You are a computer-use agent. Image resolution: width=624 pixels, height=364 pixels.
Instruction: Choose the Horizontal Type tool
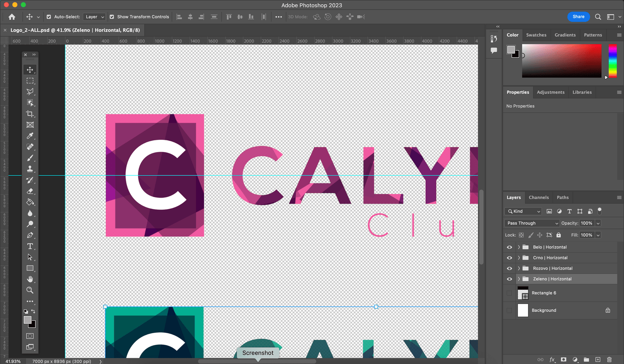coord(30,246)
